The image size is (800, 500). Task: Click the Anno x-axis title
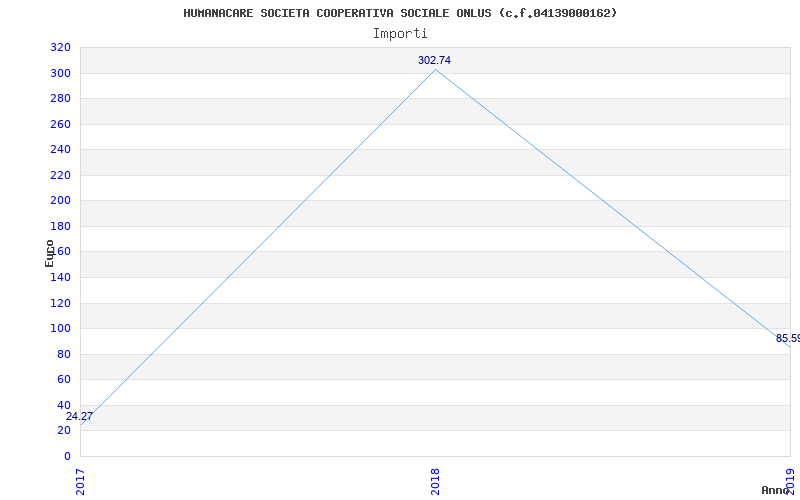tap(774, 490)
